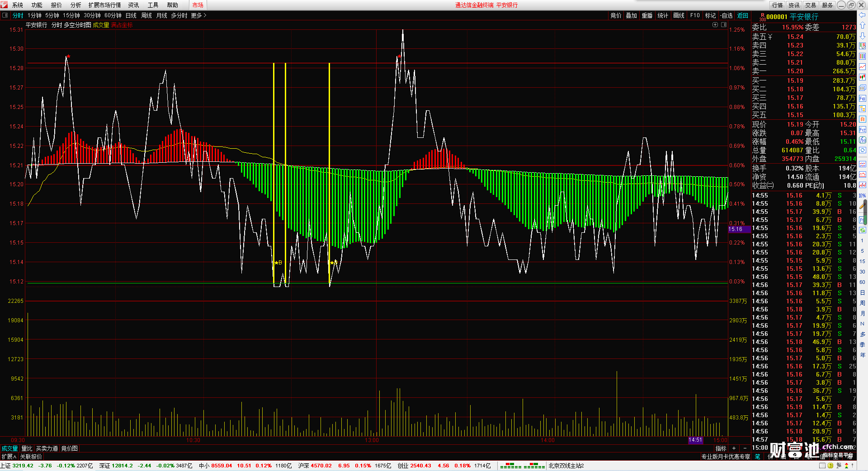The height and width of the screenshot is (471, 868).
Task: Expand the 更多 period options
Action: 198,15
